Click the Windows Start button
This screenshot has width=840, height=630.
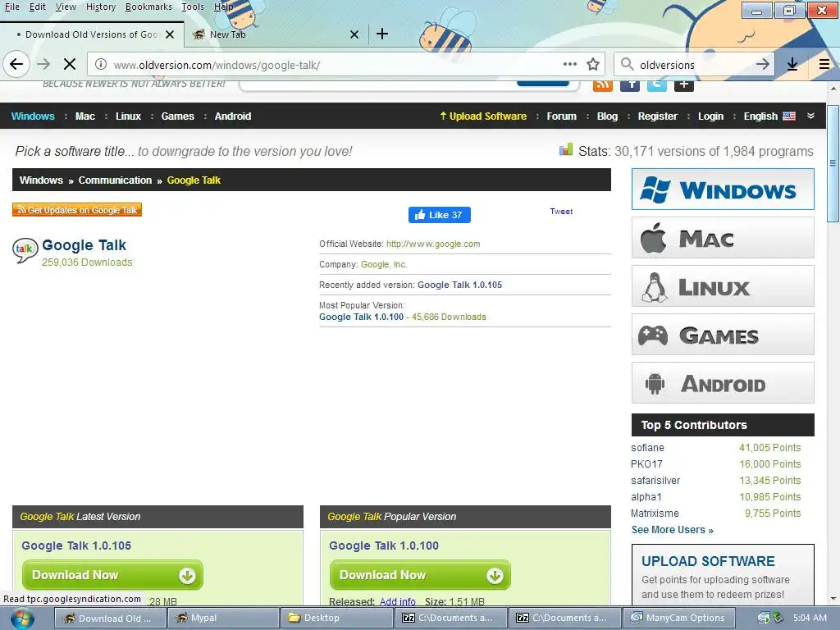[21, 619]
